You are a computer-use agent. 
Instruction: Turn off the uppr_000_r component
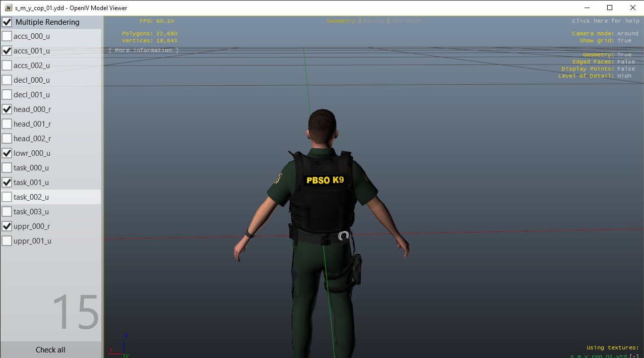pos(7,226)
